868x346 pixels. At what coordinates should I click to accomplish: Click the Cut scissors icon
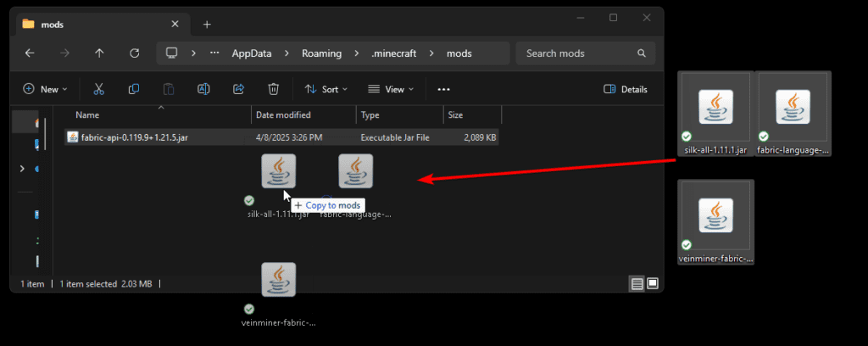tap(98, 88)
